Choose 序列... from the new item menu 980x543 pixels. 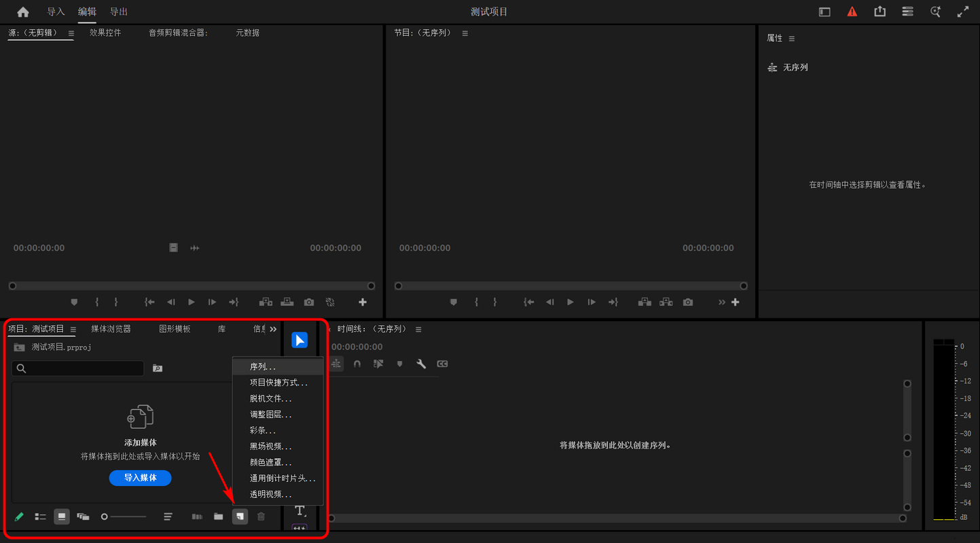(278, 367)
